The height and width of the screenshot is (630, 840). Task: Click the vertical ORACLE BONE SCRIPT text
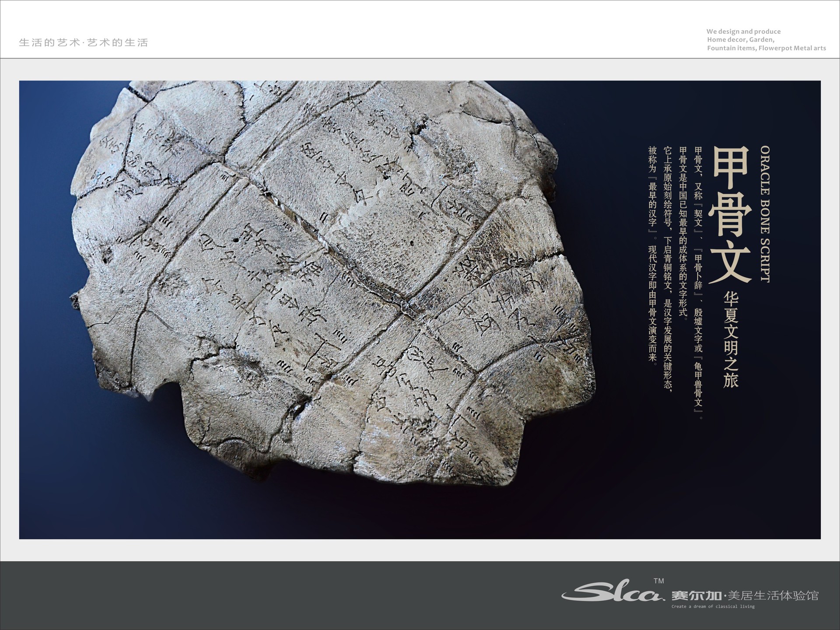tap(765, 214)
